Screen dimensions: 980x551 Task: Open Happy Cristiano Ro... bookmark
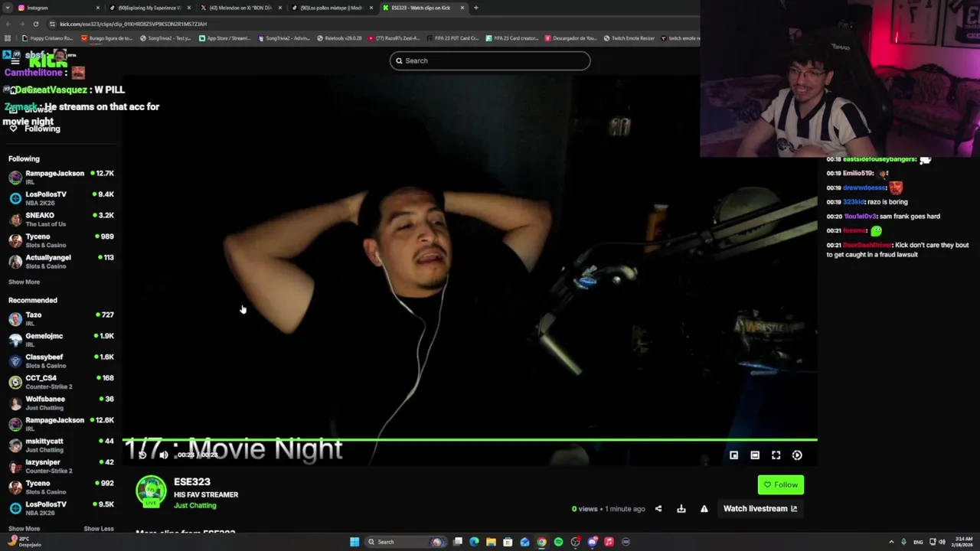47,38
